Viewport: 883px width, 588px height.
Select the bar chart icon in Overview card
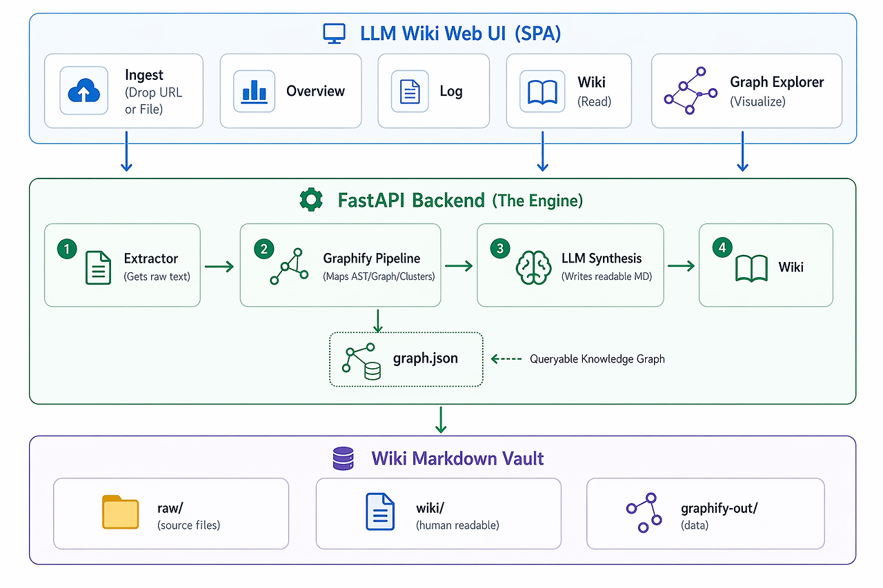[254, 91]
